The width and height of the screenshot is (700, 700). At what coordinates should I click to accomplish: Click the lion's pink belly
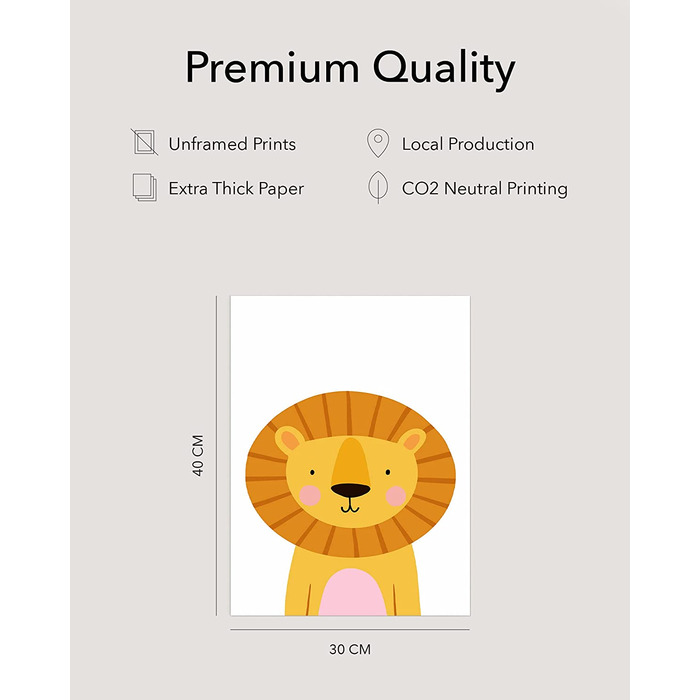pyautogui.click(x=351, y=592)
